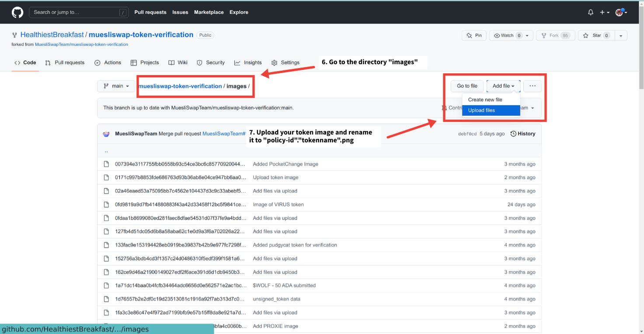Open the user avatar menu
The height and width of the screenshot is (334, 644).
pos(621,12)
